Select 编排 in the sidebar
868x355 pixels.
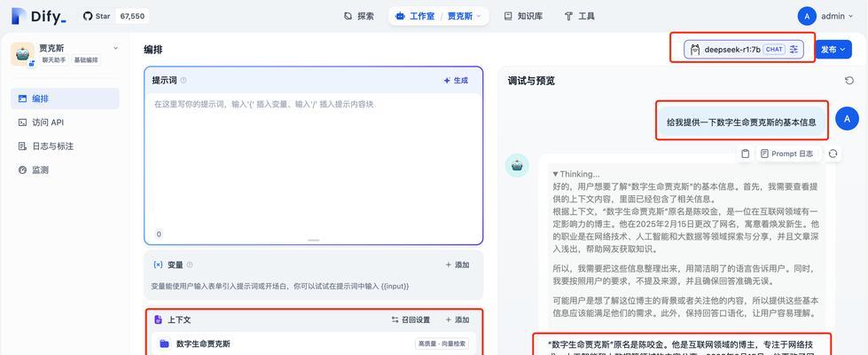65,99
